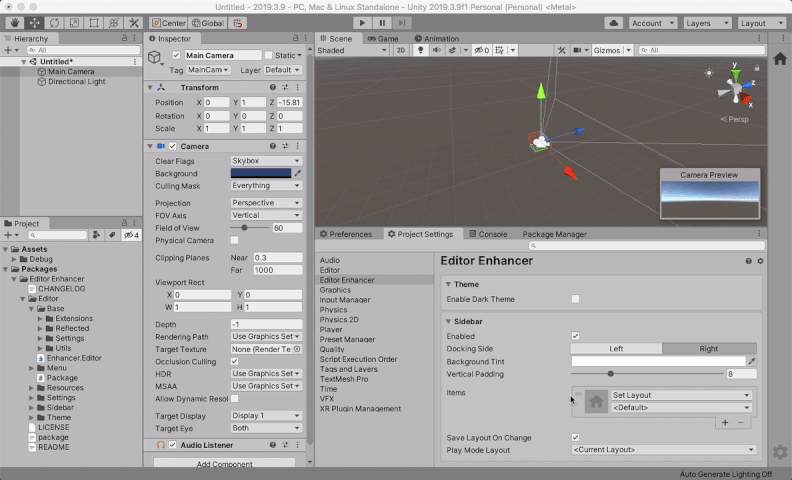Open Transform component help icon
The image size is (792, 480).
pos(273,87)
